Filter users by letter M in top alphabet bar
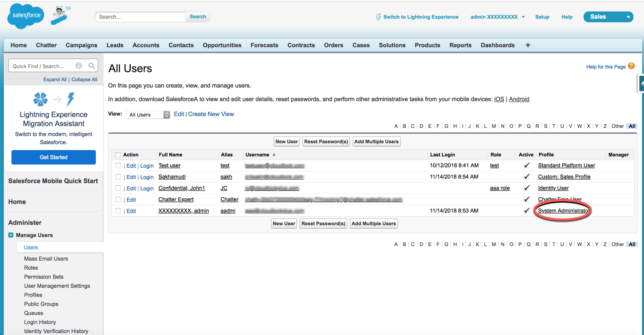This screenshot has width=644, height=335. coord(494,126)
